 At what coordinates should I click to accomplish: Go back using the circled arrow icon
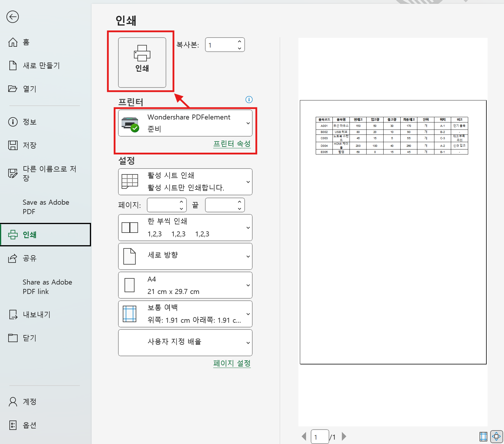tap(13, 17)
